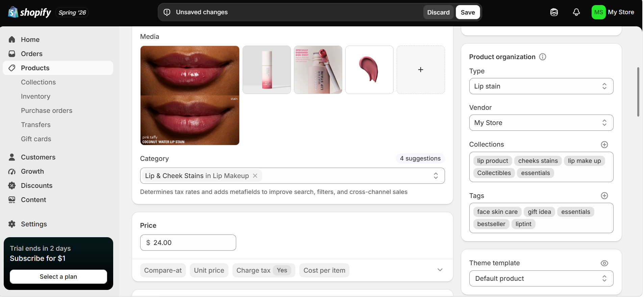Select the pink bottle media thumbnail
The height and width of the screenshot is (297, 644).
(267, 70)
